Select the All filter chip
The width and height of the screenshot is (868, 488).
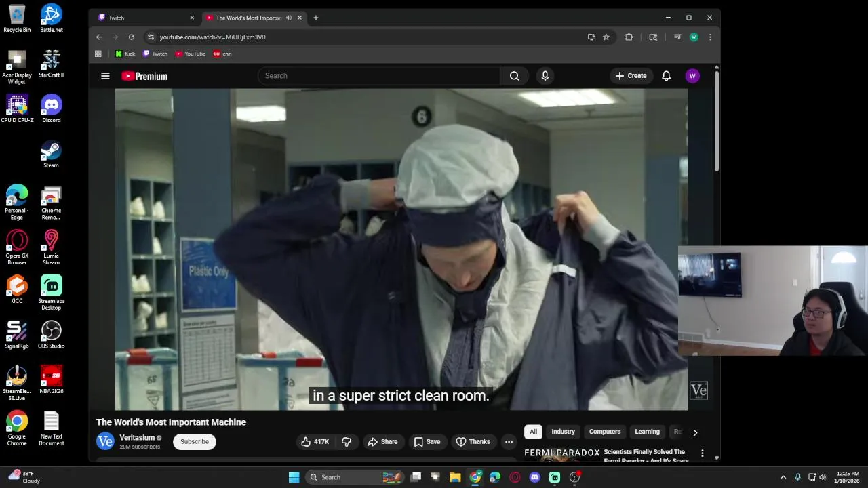pyautogui.click(x=533, y=432)
